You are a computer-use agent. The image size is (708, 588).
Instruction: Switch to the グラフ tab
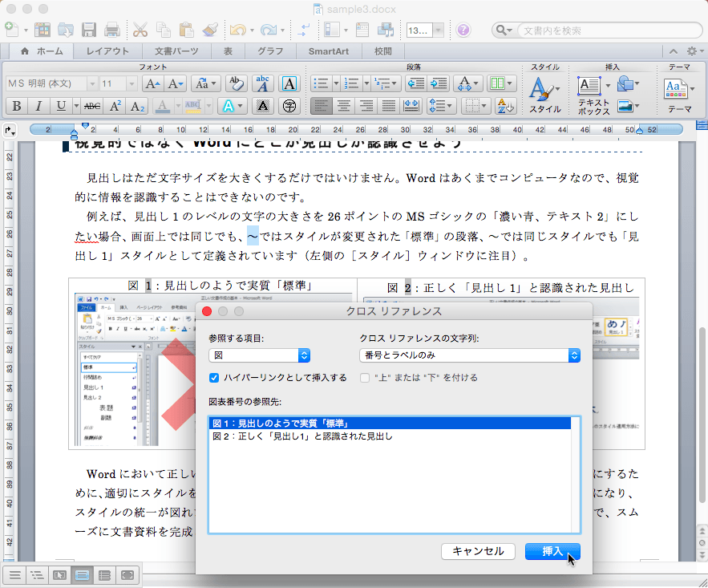click(270, 51)
